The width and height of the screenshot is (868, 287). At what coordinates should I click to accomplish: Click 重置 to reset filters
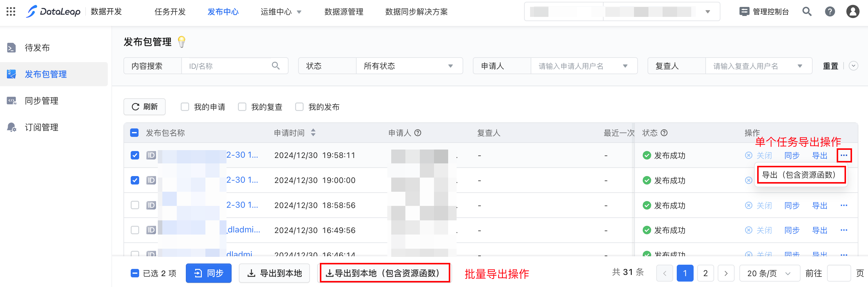(x=830, y=66)
